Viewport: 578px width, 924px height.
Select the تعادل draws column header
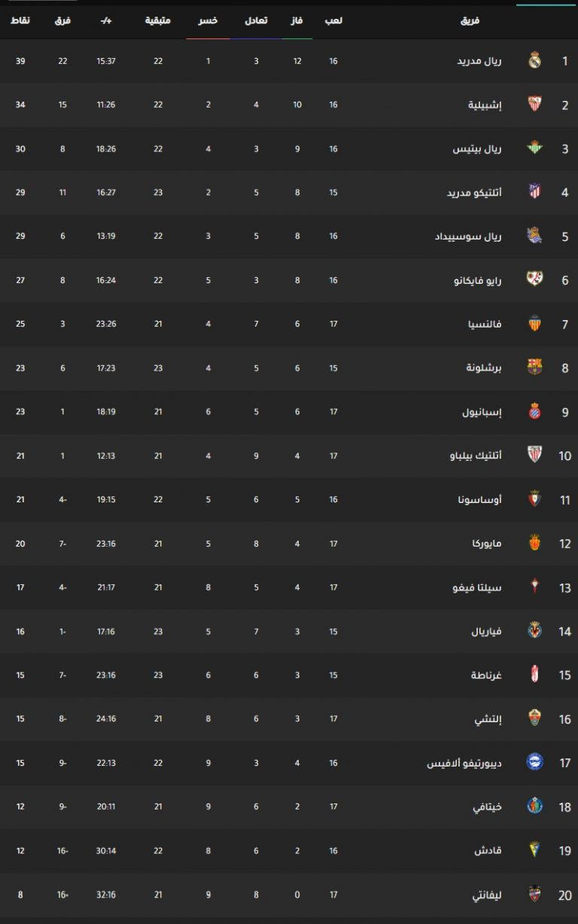[x=256, y=20]
